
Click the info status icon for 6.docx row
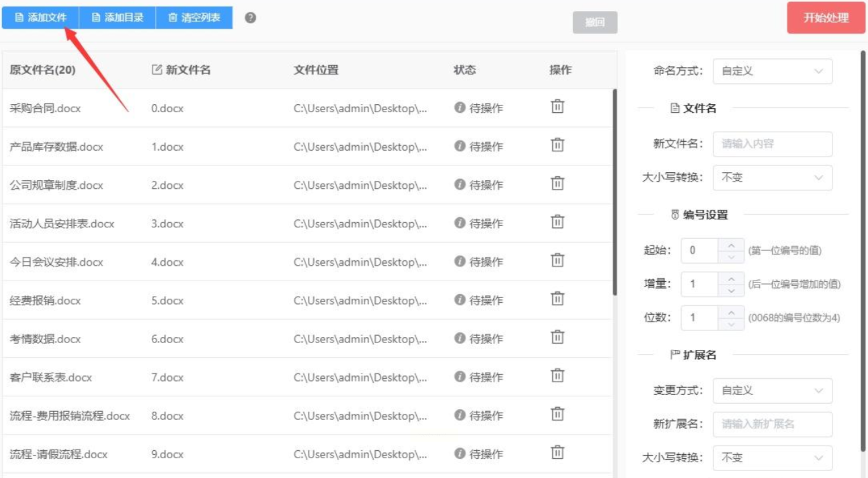pos(460,338)
